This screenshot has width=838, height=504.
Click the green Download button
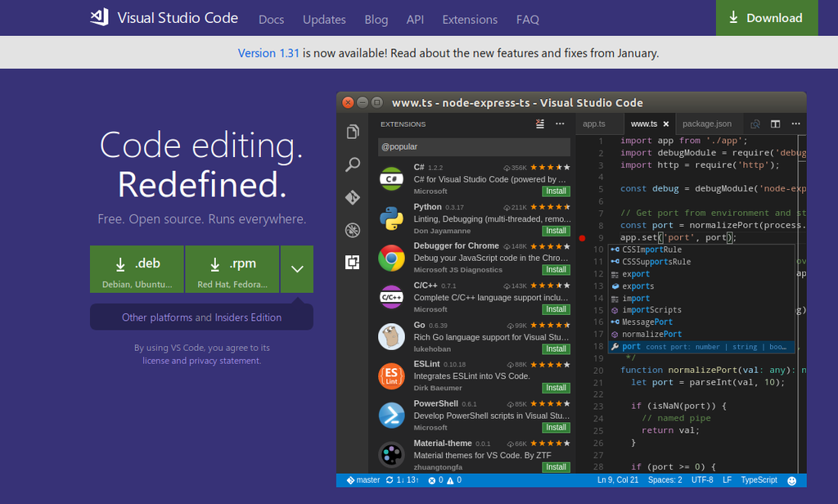coord(767,18)
